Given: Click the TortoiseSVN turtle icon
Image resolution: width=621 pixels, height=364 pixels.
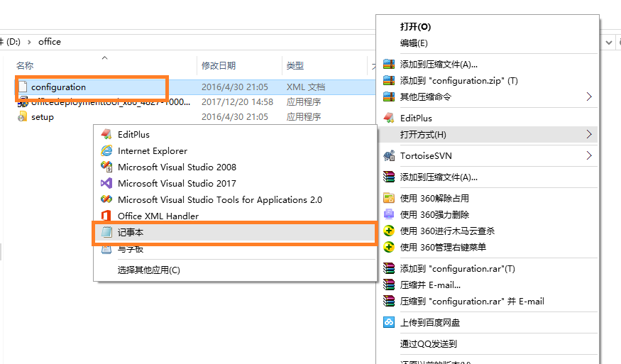Looking at the screenshot, I should tap(389, 155).
